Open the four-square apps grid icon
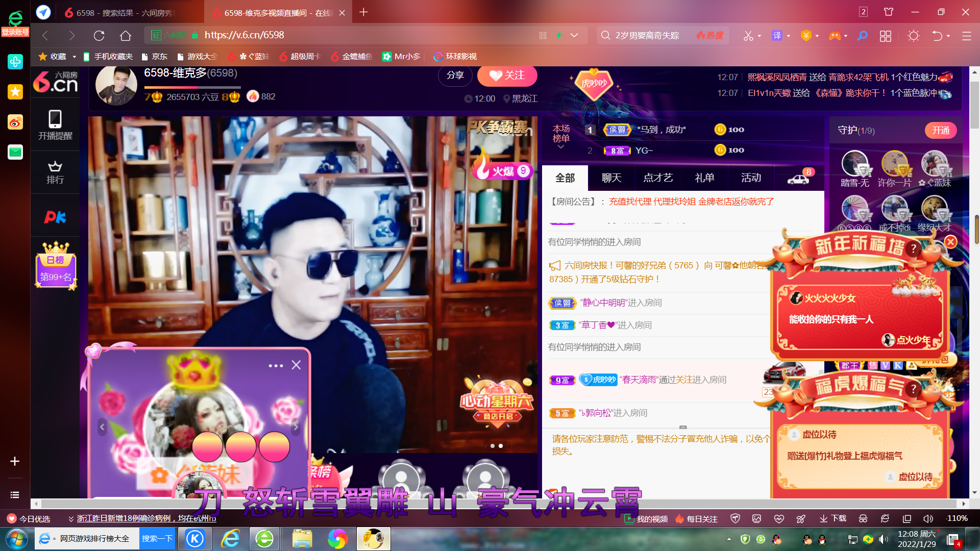Image resolution: width=980 pixels, height=551 pixels. [886, 36]
